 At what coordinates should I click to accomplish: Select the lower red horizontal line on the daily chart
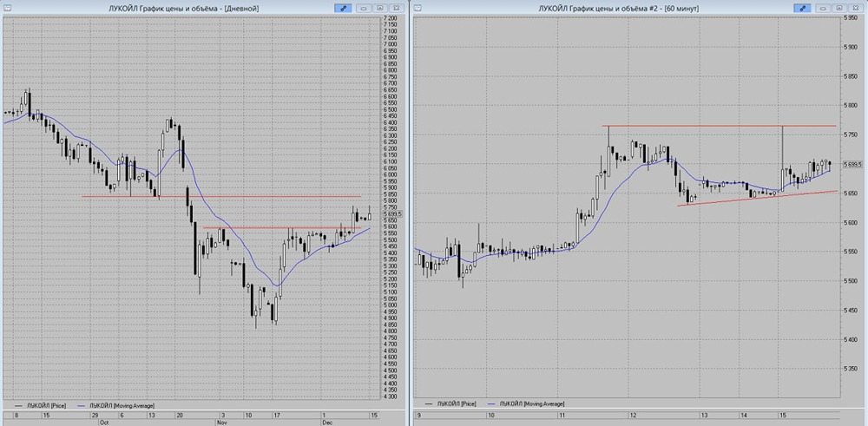282,228
